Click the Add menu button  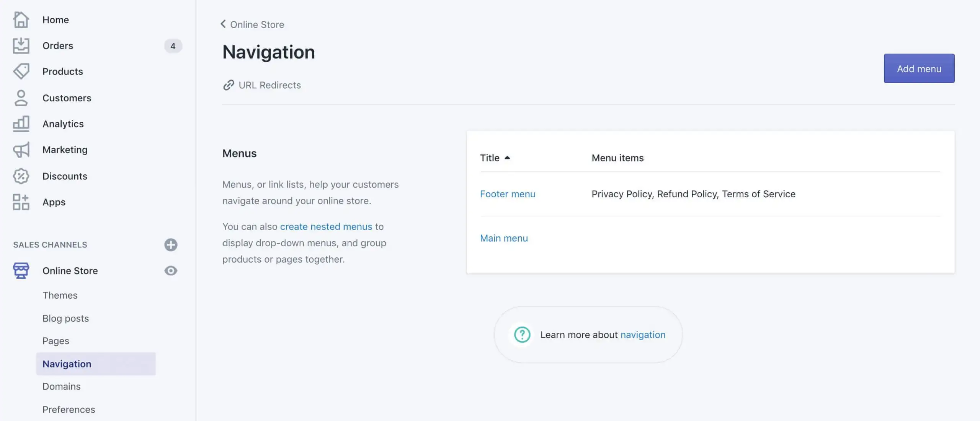click(919, 68)
